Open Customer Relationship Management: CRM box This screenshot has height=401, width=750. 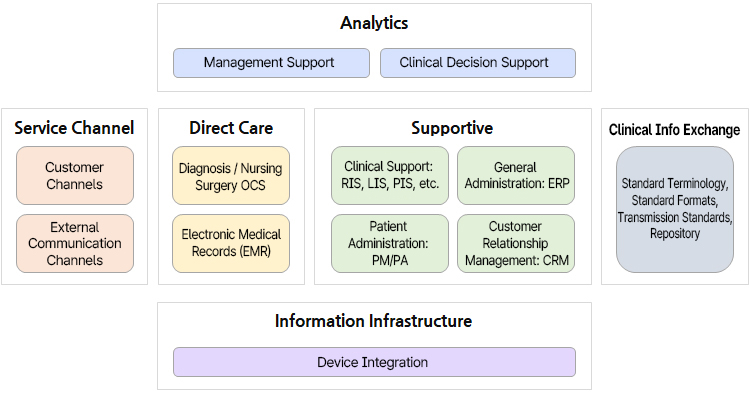[516, 244]
